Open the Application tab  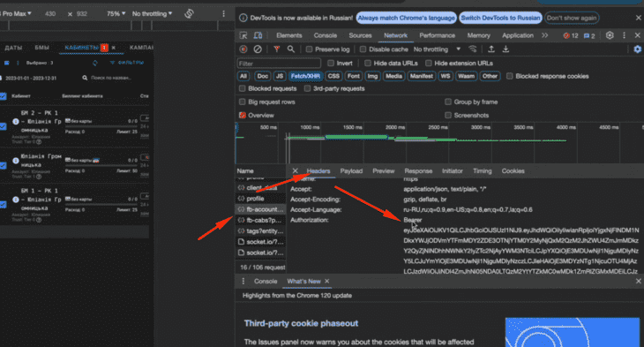(x=518, y=36)
